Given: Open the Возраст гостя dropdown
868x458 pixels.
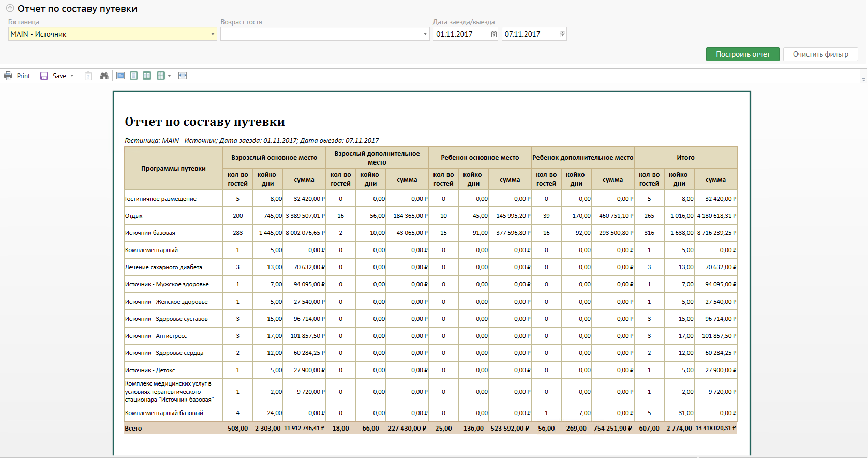Looking at the screenshot, I should [x=425, y=34].
